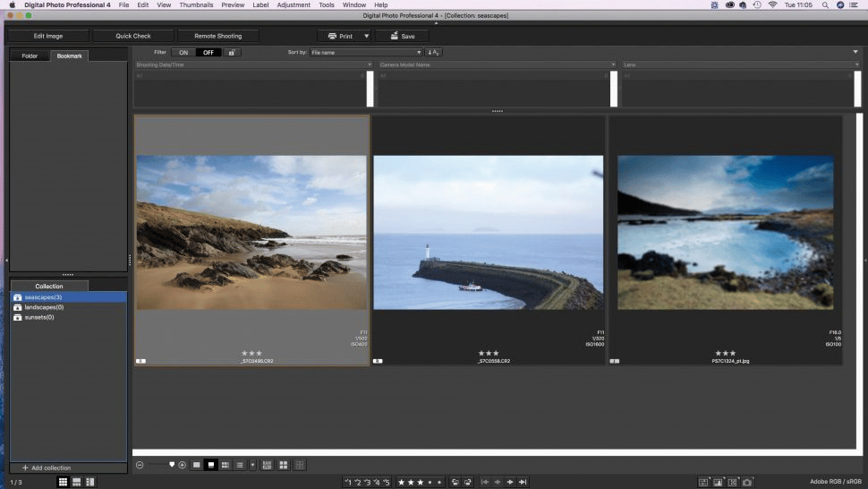Switch to the Folder tab
This screenshot has height=489, width=868.
[30, 56]
